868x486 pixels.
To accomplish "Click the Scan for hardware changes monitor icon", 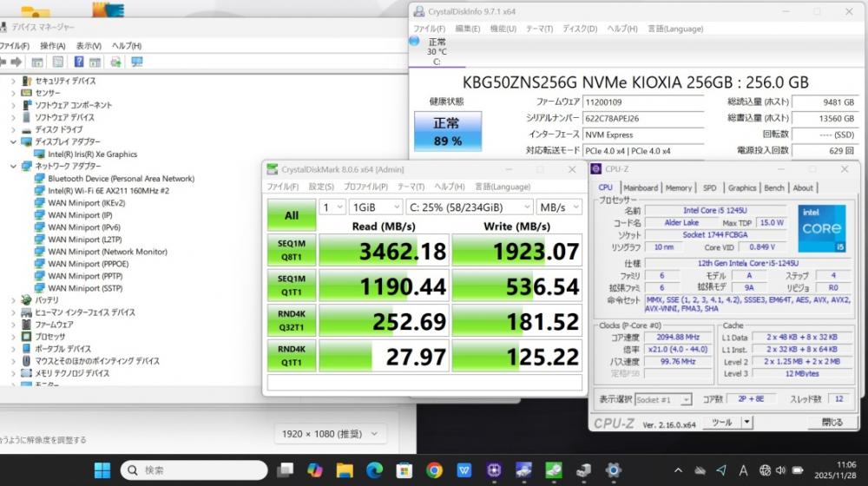I will pyautogui.click(x=137, y=62).
